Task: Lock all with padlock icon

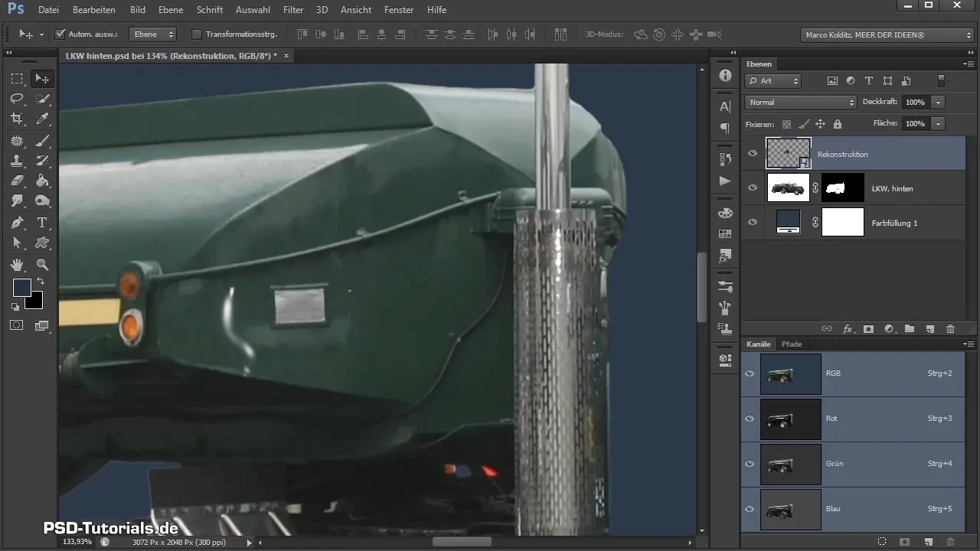Action: click(x=837, y=123)
